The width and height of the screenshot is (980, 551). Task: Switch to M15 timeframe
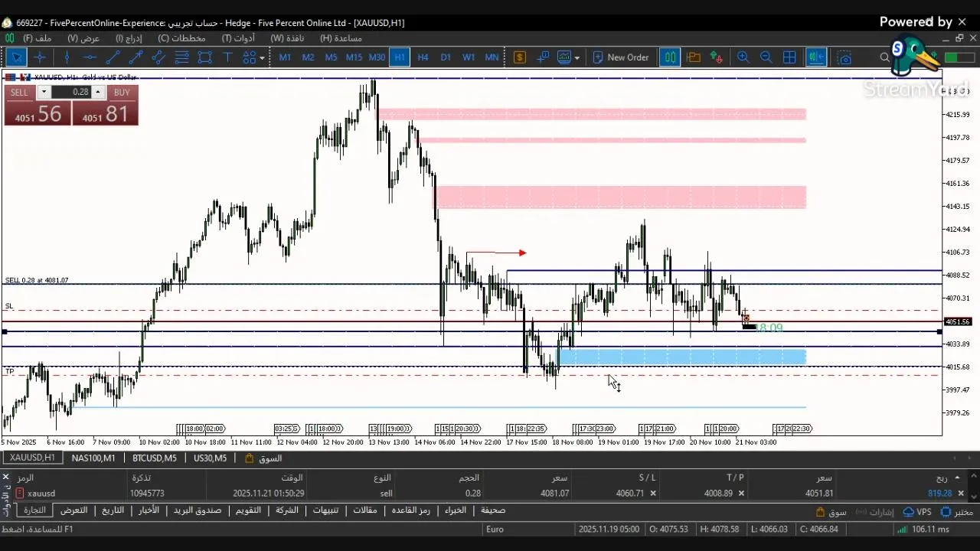pos(354,57)
